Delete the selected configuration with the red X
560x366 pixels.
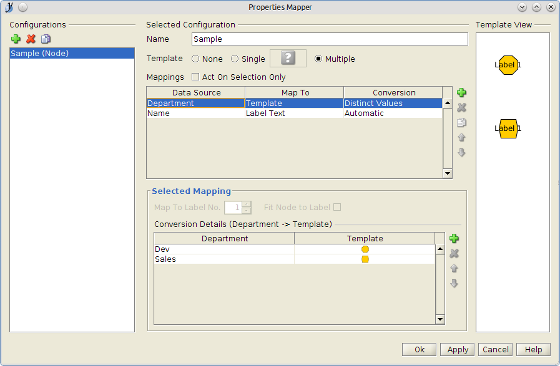31,39
